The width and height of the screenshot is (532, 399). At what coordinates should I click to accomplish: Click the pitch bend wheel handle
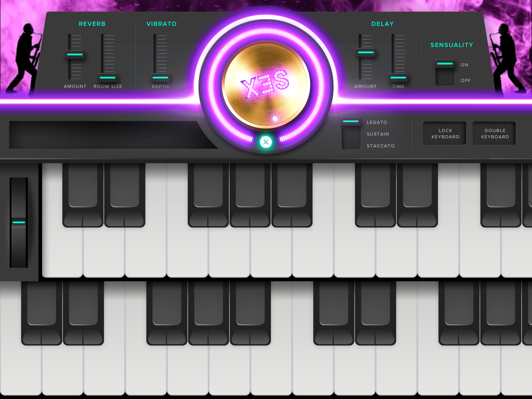pos(19,222)
